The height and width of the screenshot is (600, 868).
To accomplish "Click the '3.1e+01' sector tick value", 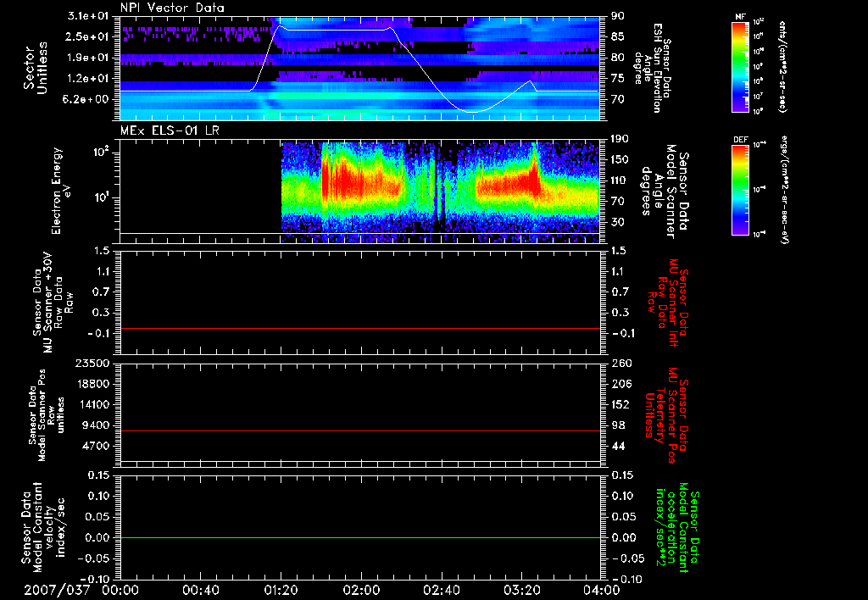I will click(88, 16).
